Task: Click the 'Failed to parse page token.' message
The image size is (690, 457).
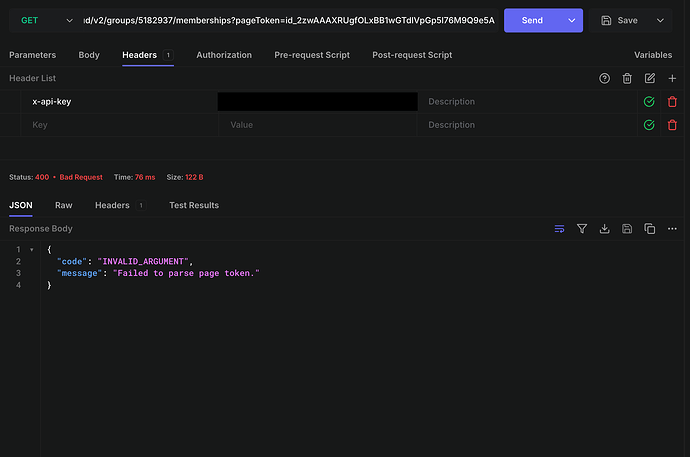Action: [x=186, y=273]
